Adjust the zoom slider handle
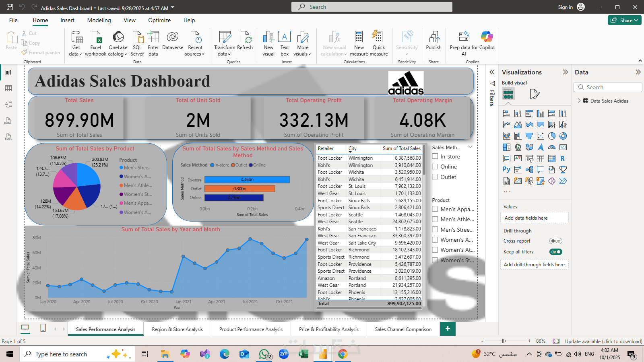644x362 pixels. point(503,341)
